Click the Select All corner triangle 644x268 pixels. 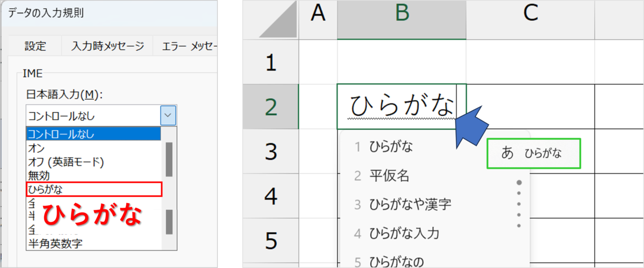(x=279, y=20)
